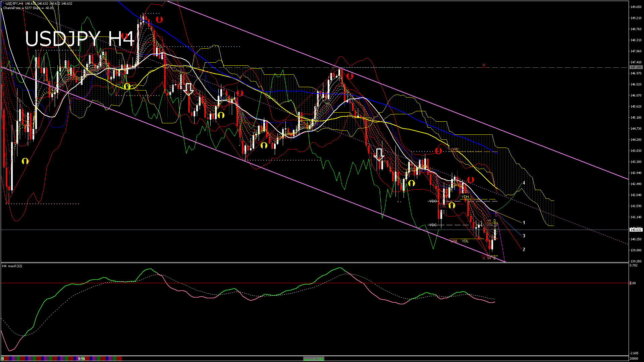
Task: Click the H4 macd (12) indicator label
Action: click(x=12, y=266)
